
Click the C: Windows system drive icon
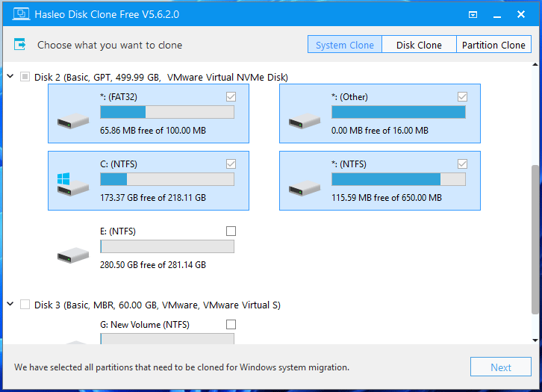(x=73, y=184)
